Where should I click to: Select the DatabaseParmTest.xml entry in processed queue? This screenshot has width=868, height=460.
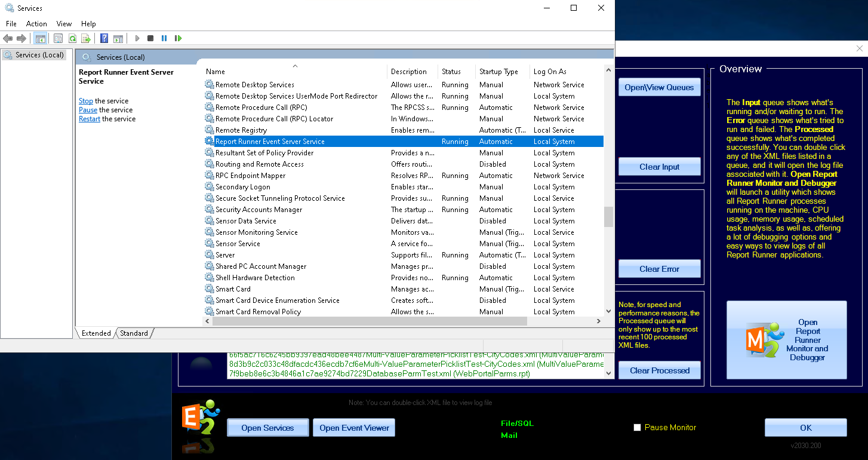pos(379,374)
